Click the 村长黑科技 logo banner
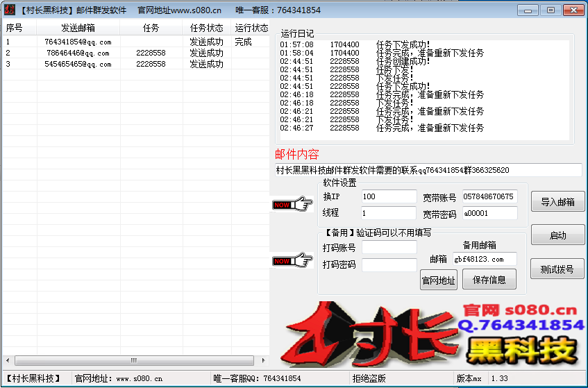The height and width of the screenshot is (388, 588). (431, 334)
